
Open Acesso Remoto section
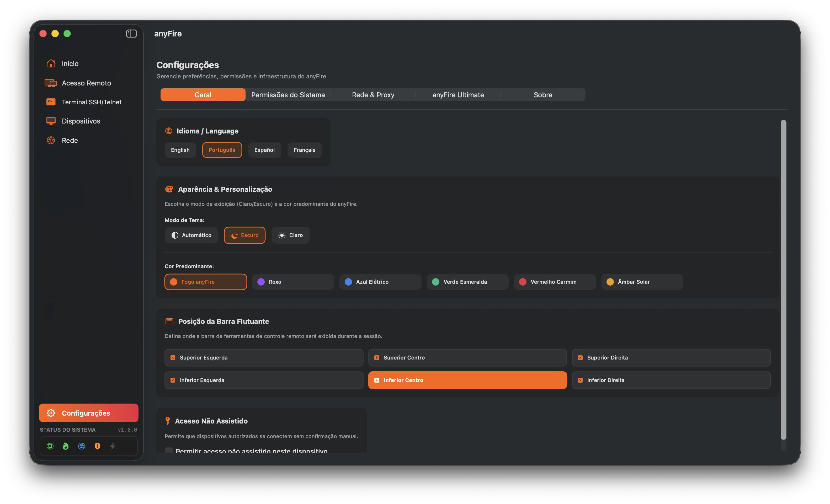pos(89,83)
